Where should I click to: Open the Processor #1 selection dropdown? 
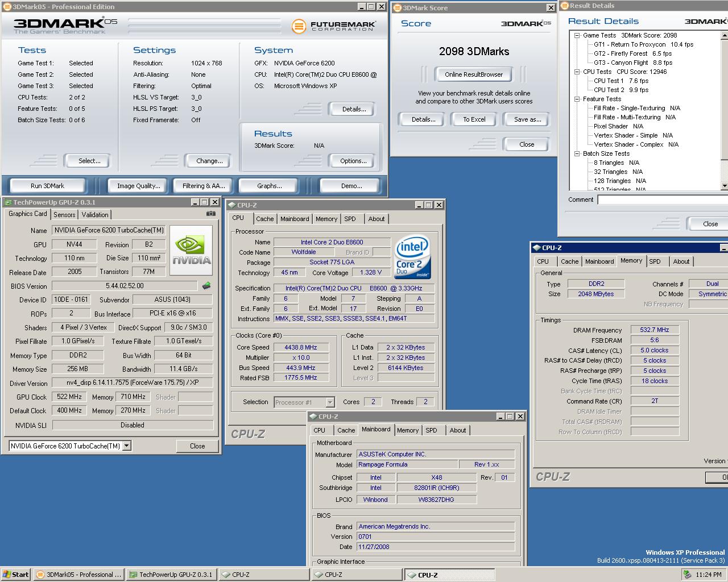tap(330, 402)
